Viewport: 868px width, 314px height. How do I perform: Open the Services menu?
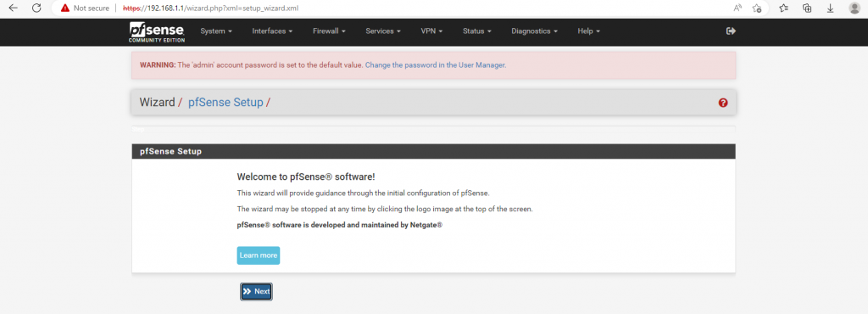click(383, 31)
